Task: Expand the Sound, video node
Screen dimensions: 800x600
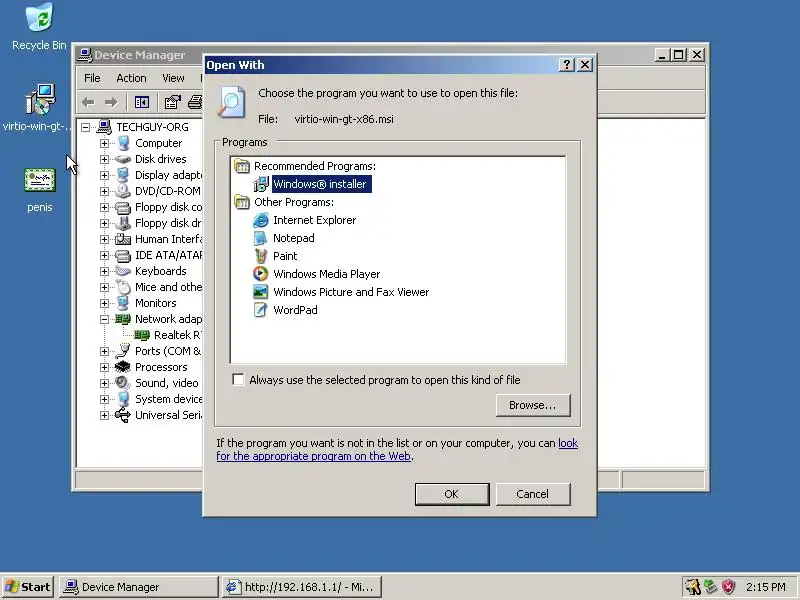Action: [x=104, y=383]
